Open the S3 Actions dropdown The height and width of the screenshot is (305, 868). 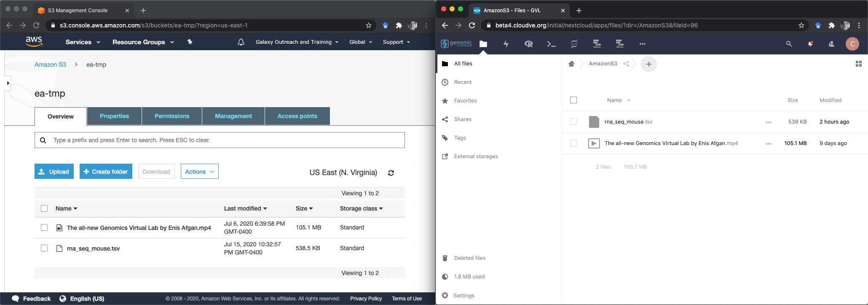[x=200, y=171]
